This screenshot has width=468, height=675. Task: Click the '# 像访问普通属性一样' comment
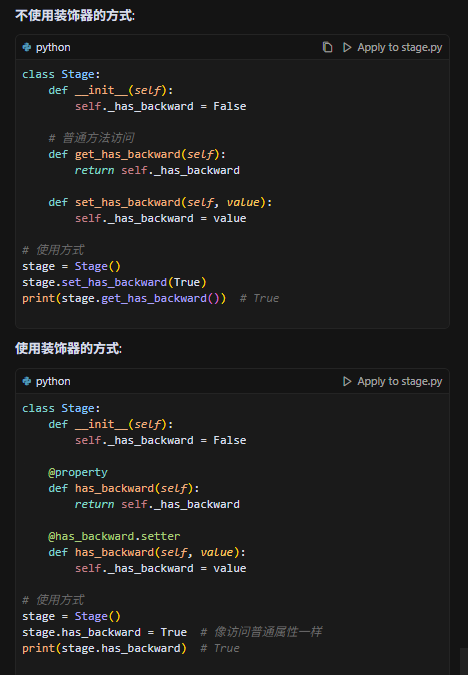(x=261, y=632)
